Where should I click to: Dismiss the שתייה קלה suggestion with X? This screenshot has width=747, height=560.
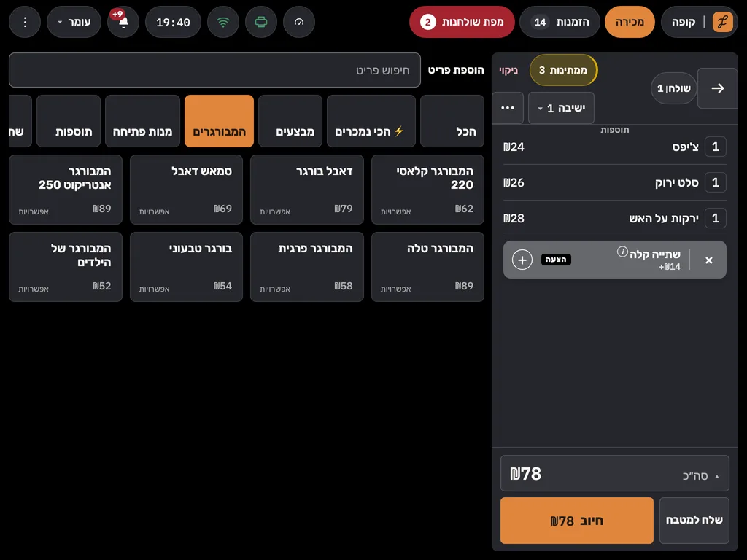[x=709, y=260]
